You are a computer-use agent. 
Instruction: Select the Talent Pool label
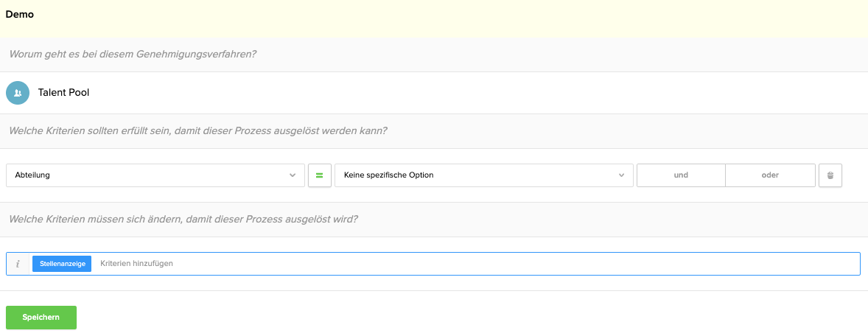pos(63,93)
